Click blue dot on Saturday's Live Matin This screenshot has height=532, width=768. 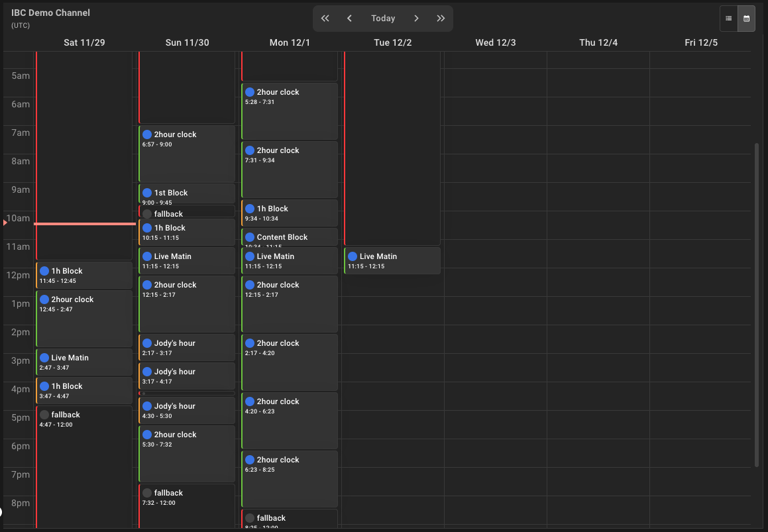44,358
